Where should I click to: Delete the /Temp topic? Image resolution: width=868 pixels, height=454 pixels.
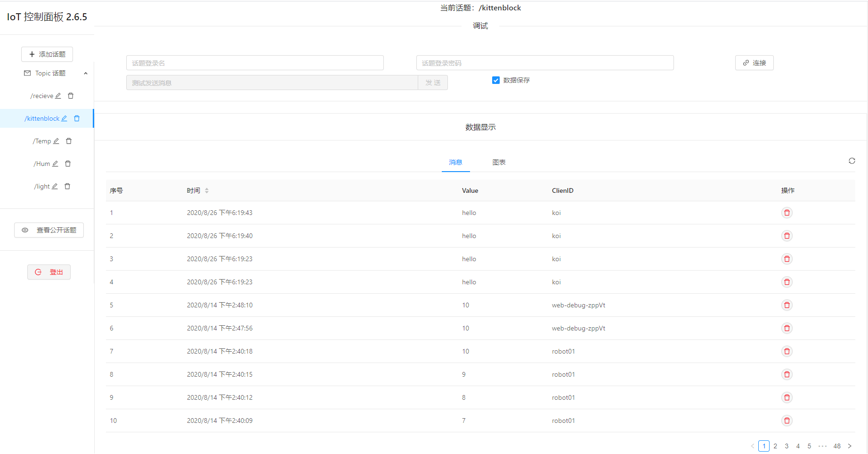[x=69, y=141]
